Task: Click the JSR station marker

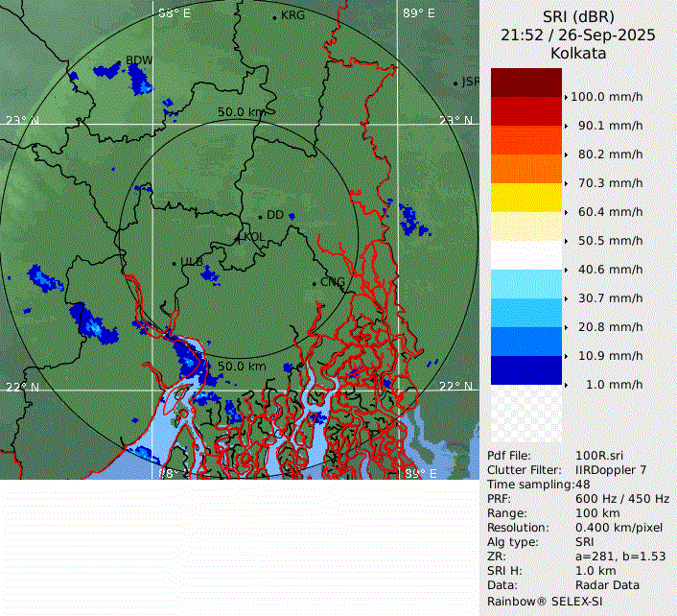Action: (456, 83)
